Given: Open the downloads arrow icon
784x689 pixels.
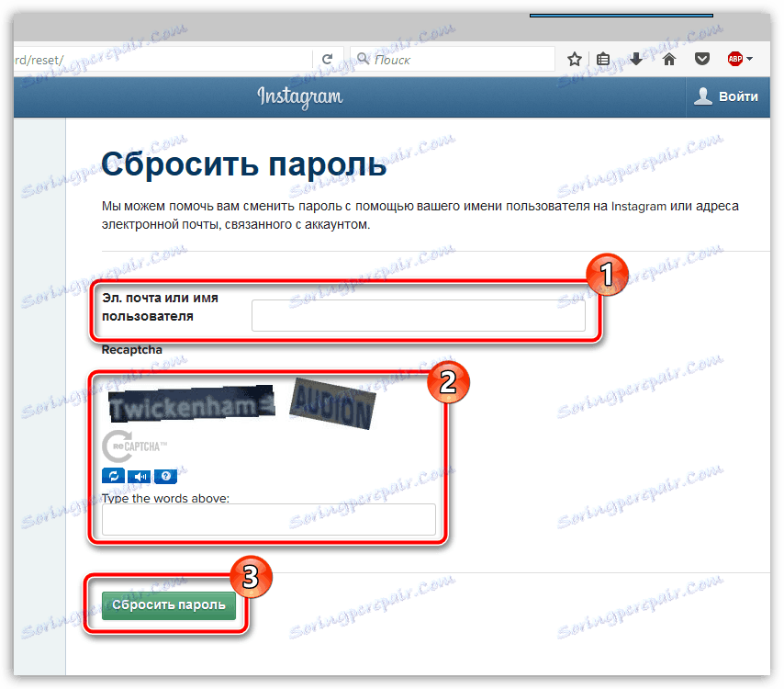Looking at the screenshot, I should 636,60.
